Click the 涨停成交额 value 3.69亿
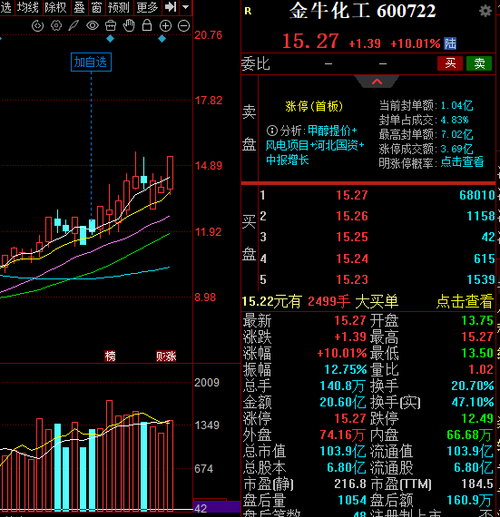Screen dimensions: 500x517 457,149
